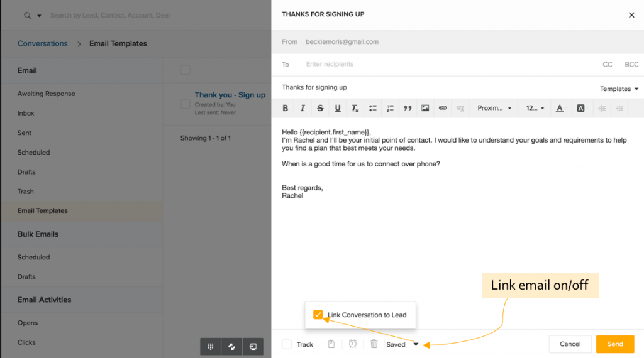Screen dimensions: 644x358
Task: Open the Trash folder
Action: pos(25,192)
